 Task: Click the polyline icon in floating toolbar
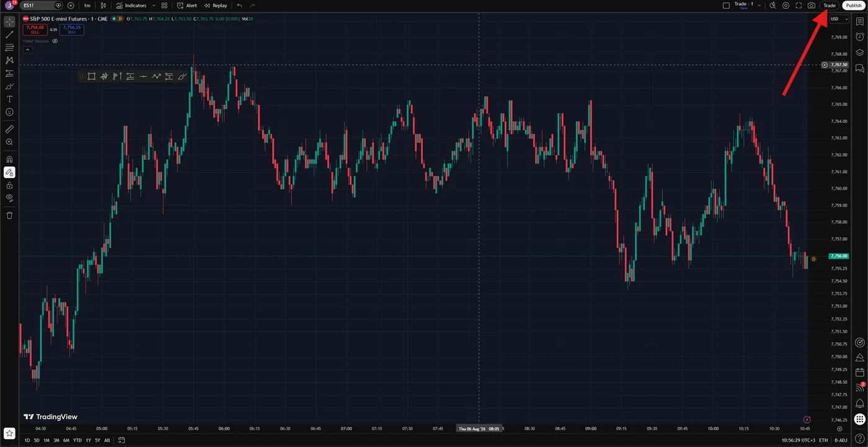[x=156, y=76]
